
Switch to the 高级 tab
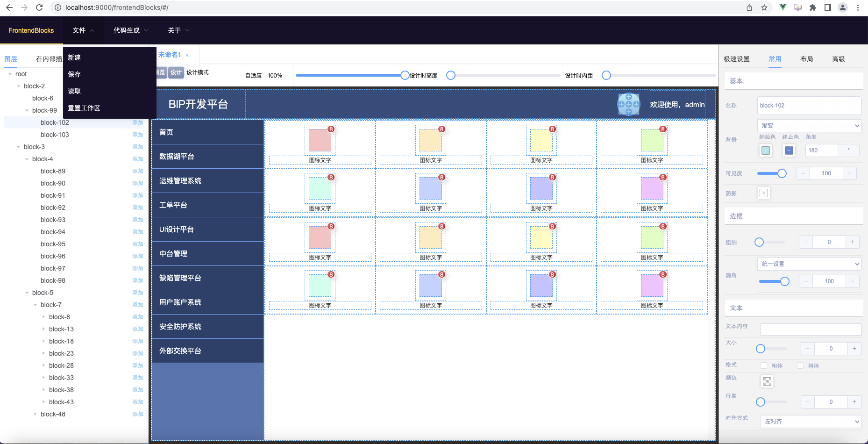839,59
